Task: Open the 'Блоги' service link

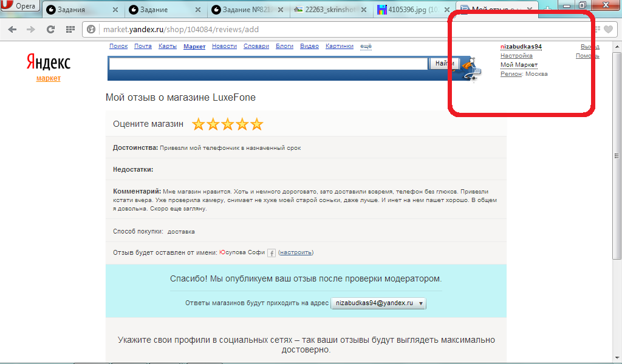Action: click(284, 46)
